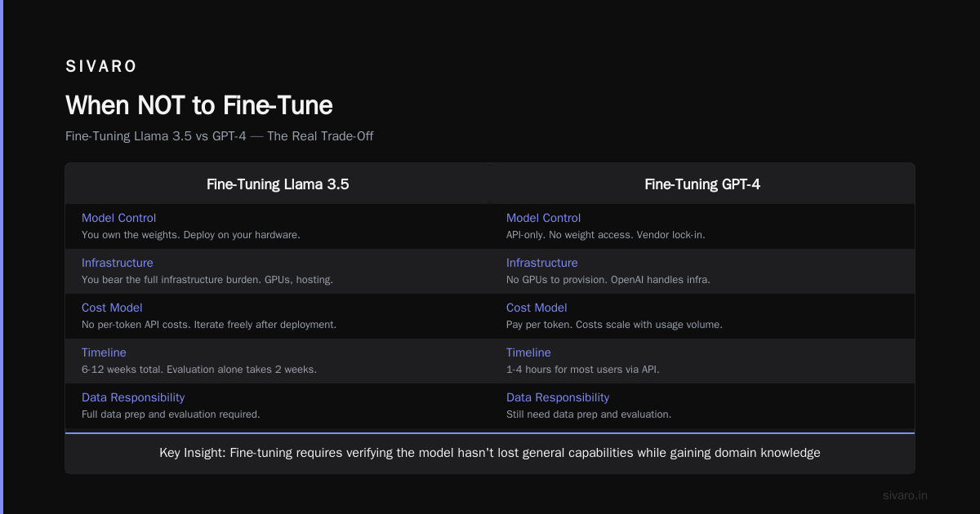Click "Model Control" in the GPT-4 column
Screen dimensions: 980x514
click(x=543, y=218)
